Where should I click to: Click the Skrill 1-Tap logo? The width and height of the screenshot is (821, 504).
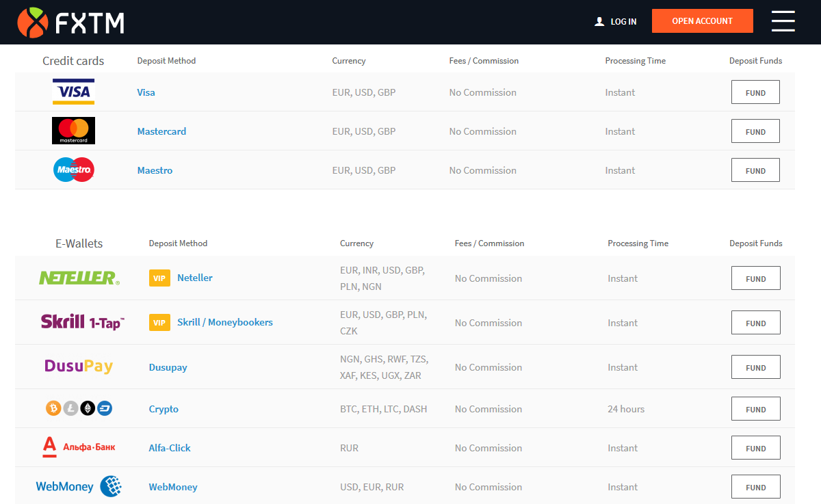[83, 322]
